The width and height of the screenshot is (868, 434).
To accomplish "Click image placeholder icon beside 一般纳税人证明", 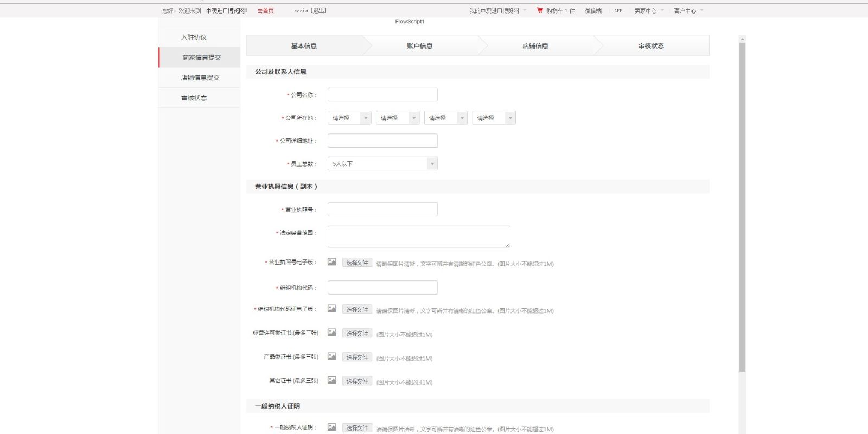I will 331,427.
